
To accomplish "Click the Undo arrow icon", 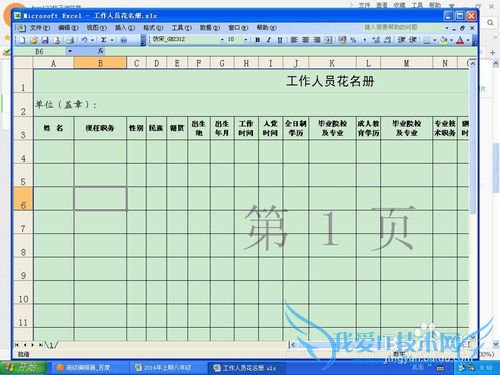I will 84,40.
